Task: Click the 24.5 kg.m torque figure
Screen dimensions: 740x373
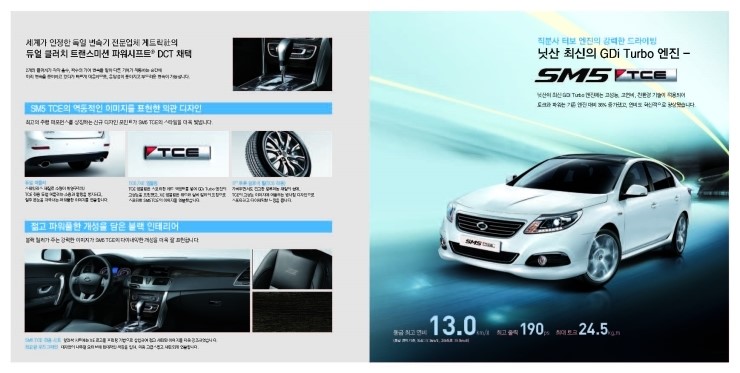Action: (x=598, y=329)
